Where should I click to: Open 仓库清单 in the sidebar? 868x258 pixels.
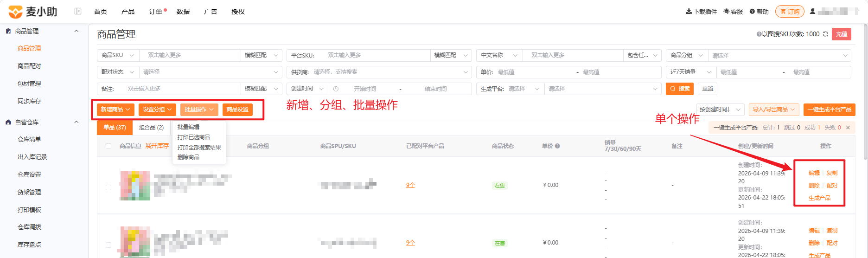pyautogui.click(x=29, y=139)
